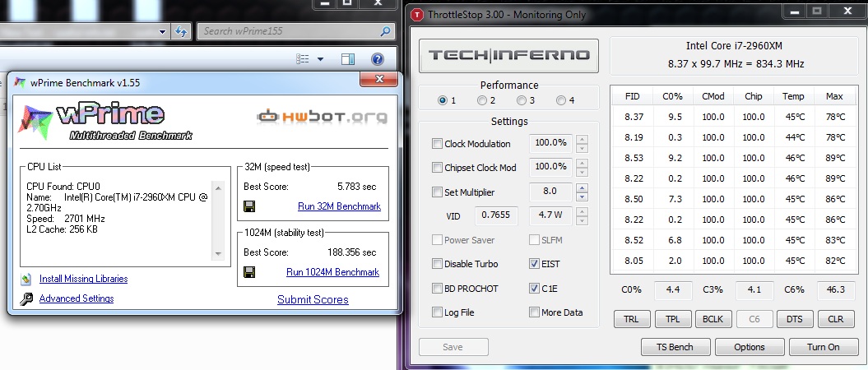Open the Install Missing Libraries link
The height and width of the screenshot is (370, 868).
84,279
